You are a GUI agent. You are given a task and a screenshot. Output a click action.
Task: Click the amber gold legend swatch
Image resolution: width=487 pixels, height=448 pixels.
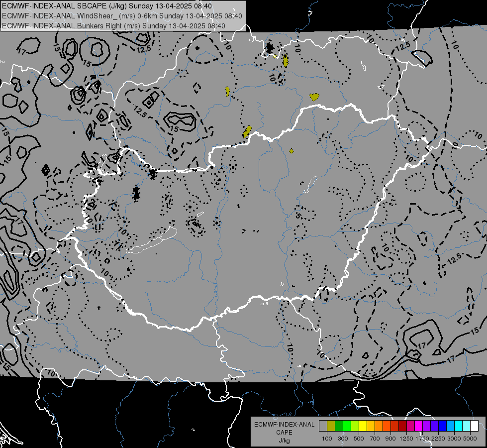pyautogui.click(x=371, y=426)
